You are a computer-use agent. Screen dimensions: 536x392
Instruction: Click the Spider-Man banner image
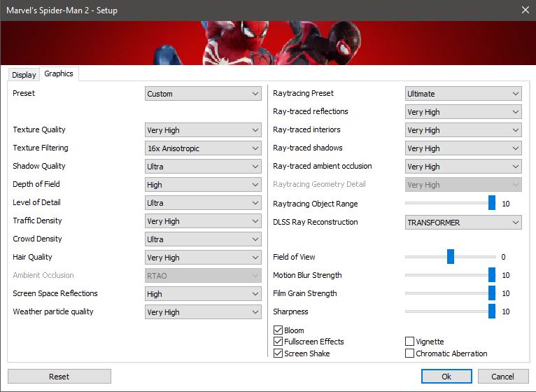268,43
